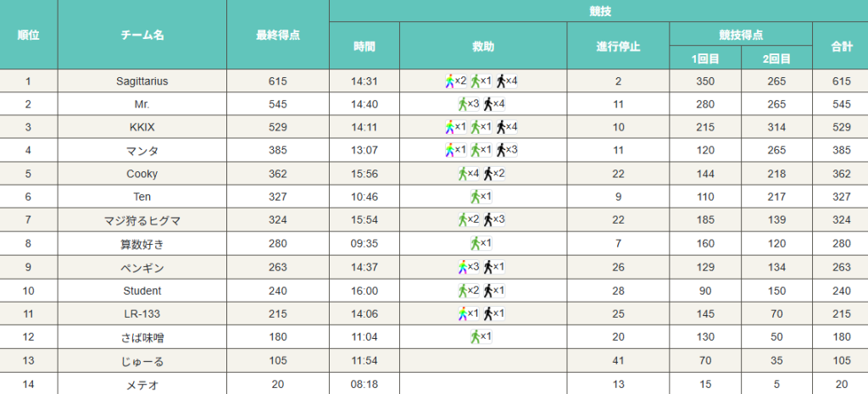The width and height of the screenshot is (868, 394).
Task: Click the チーム名 column header
Action: point(142,35)
